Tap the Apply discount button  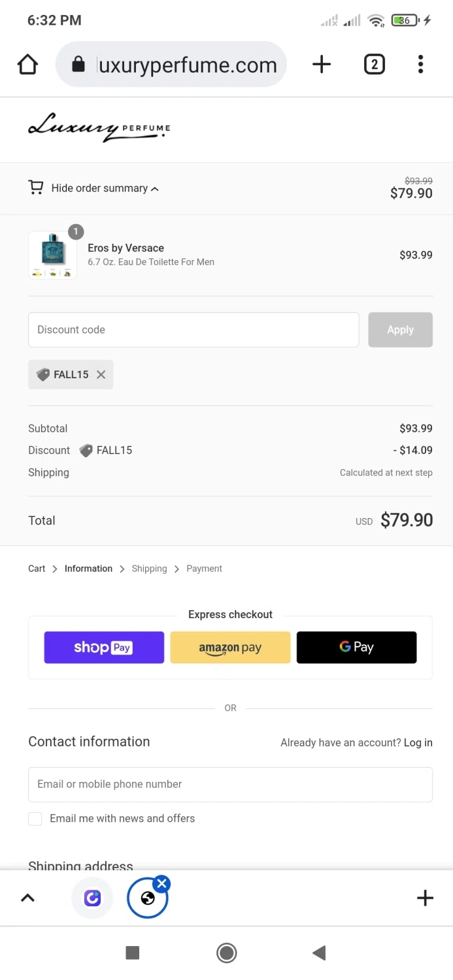(x=400, y=330)
